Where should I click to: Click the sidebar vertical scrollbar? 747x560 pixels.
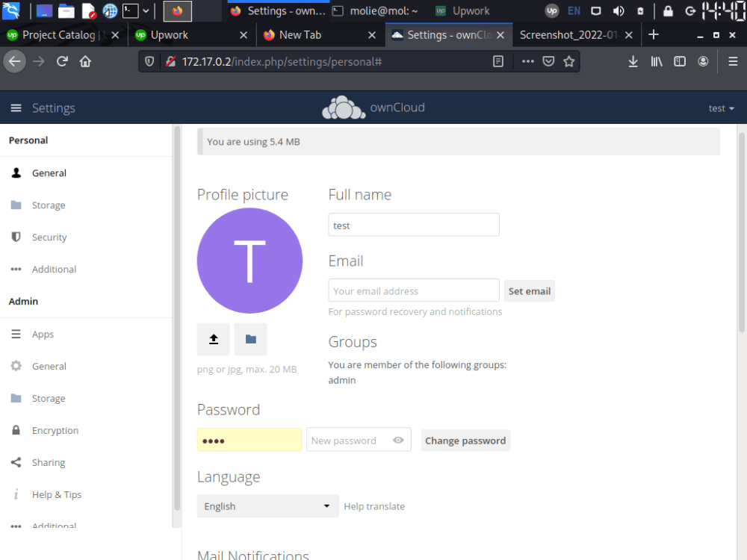pos(177,319)
